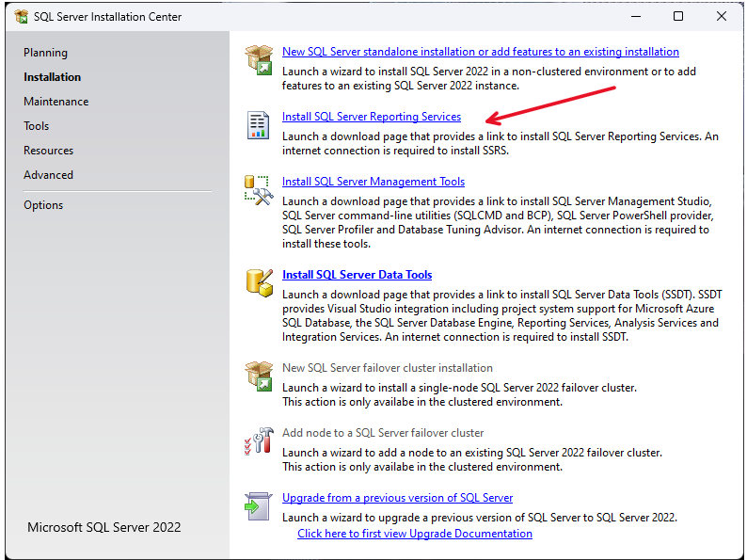Open Install SQL Server Reporting Services link
Screen dimensions: 747x560
pos(372,117)
